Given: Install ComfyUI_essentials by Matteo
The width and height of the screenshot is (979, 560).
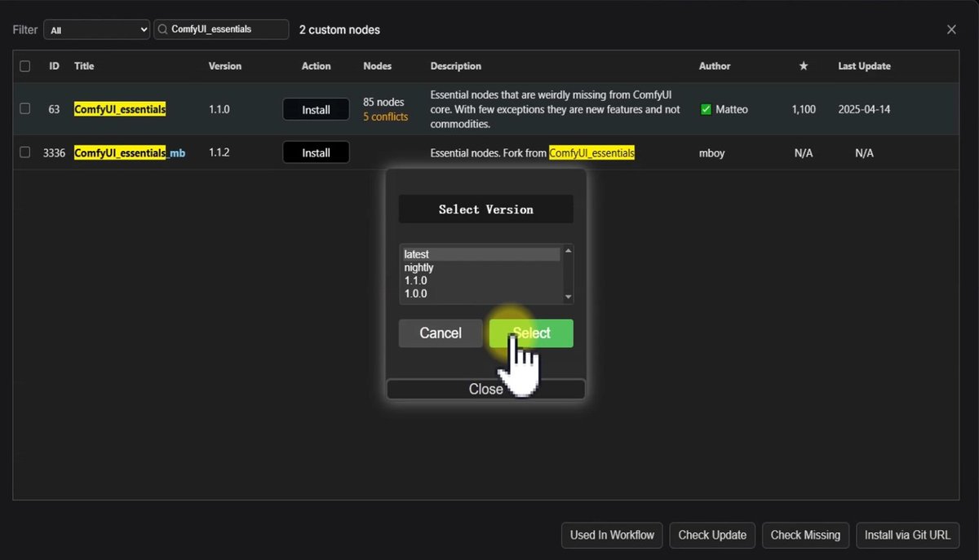Looking at the screenshot, I should [316, 109].
